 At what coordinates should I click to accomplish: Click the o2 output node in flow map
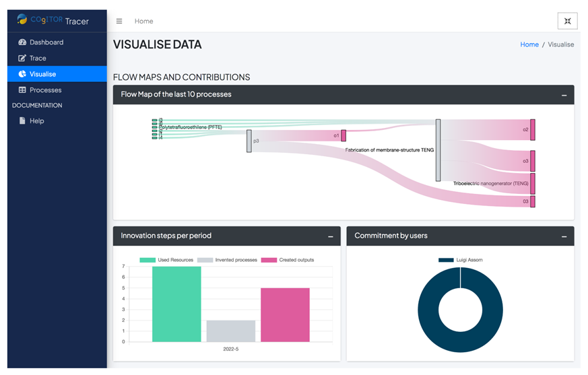pos(533,130)
